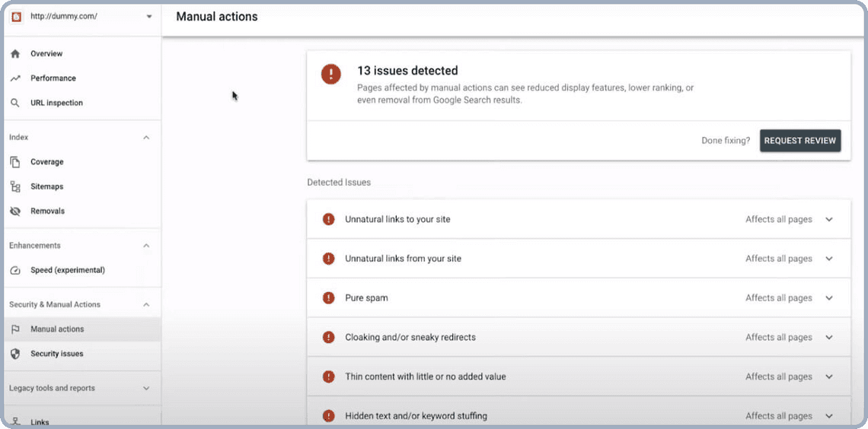Collapse the Index section in sidebar
Image resolution: width=868 pixels, height=429 pixels.
(146, 138)
